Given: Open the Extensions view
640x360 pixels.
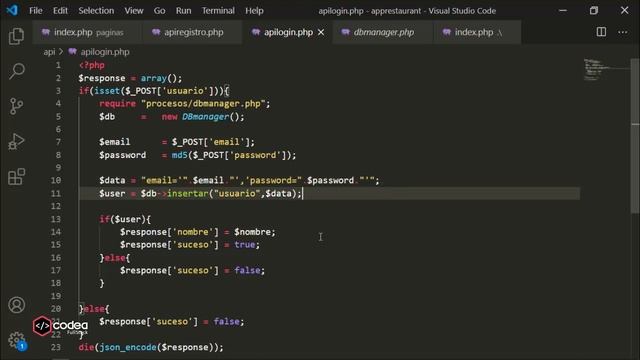Looking at the screenshot, I should [16, 177].
